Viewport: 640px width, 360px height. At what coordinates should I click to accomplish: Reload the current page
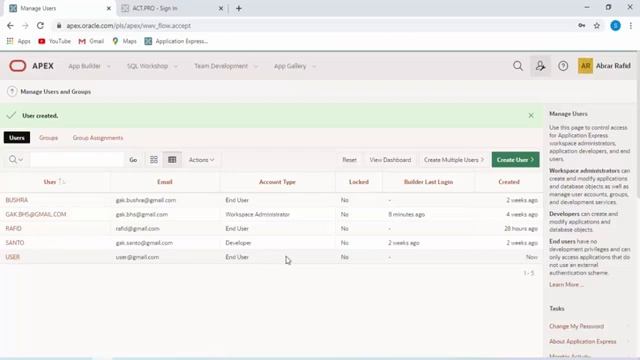click(40, 26)
